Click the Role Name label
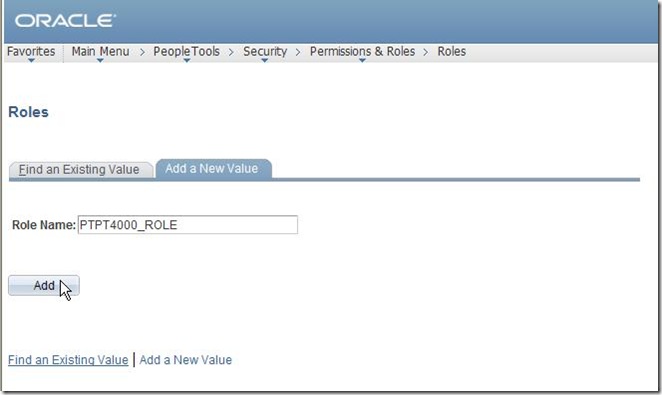Screen dimensions: 662x395 (44, 225)
